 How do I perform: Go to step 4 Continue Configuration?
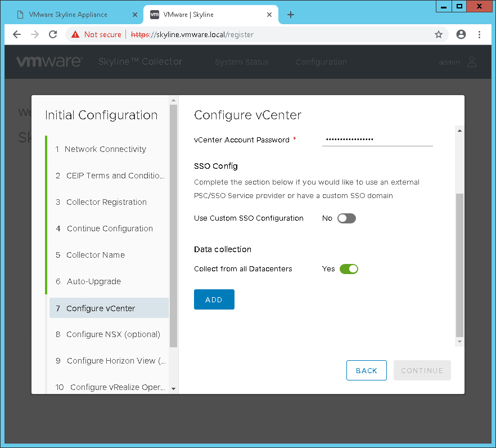(x=104, y=229)
